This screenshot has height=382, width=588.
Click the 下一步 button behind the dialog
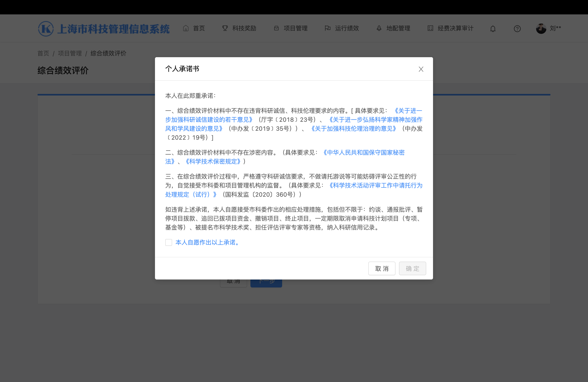click(x=266, y=283)
